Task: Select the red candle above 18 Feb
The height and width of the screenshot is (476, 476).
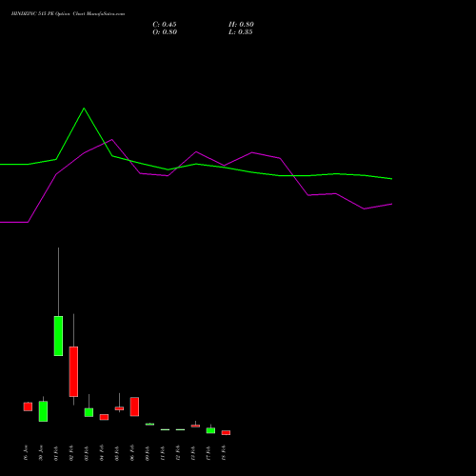Action: (x=226, y=432)
